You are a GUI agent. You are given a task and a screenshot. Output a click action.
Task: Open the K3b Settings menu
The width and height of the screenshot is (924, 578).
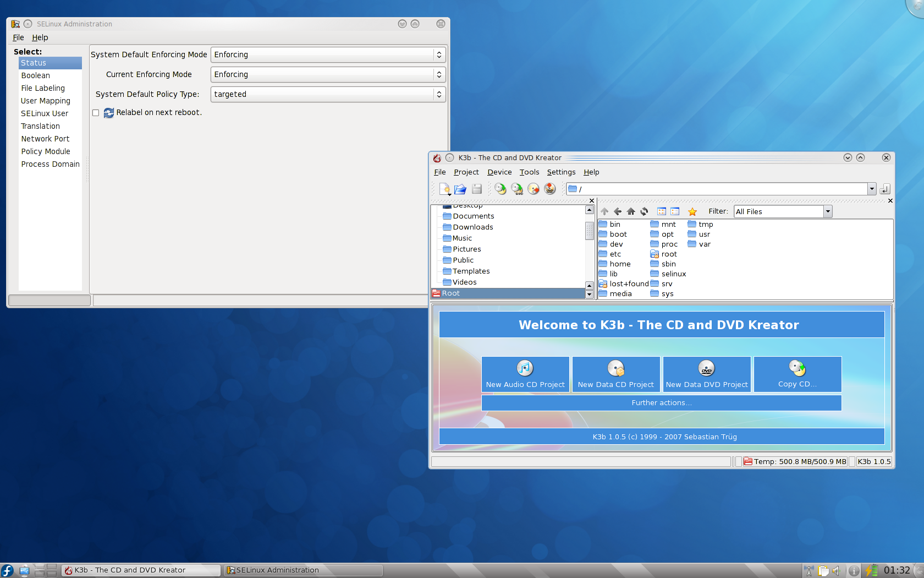pyautogui.click(x=561, y=172)
